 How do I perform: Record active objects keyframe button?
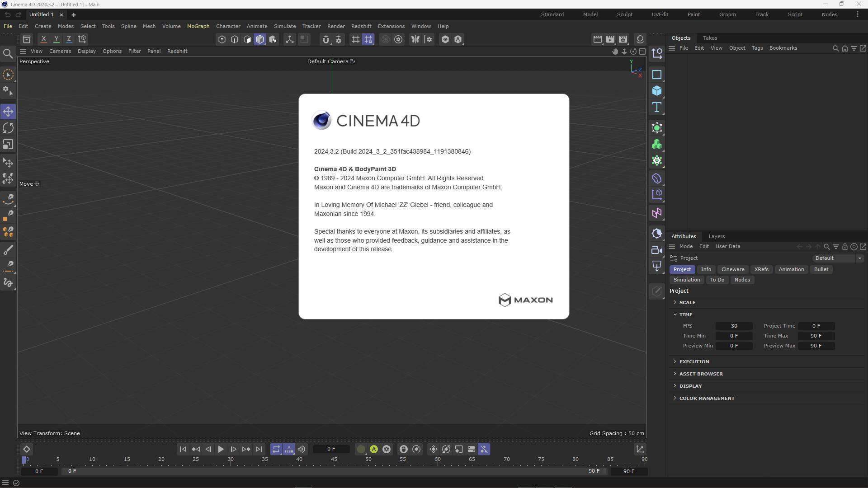click(x=361, y=449)
